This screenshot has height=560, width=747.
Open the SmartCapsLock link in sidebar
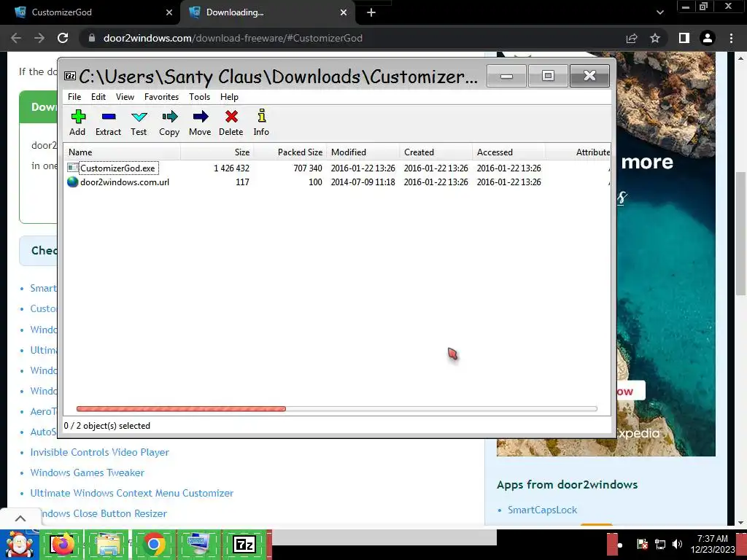coord(542,510)
